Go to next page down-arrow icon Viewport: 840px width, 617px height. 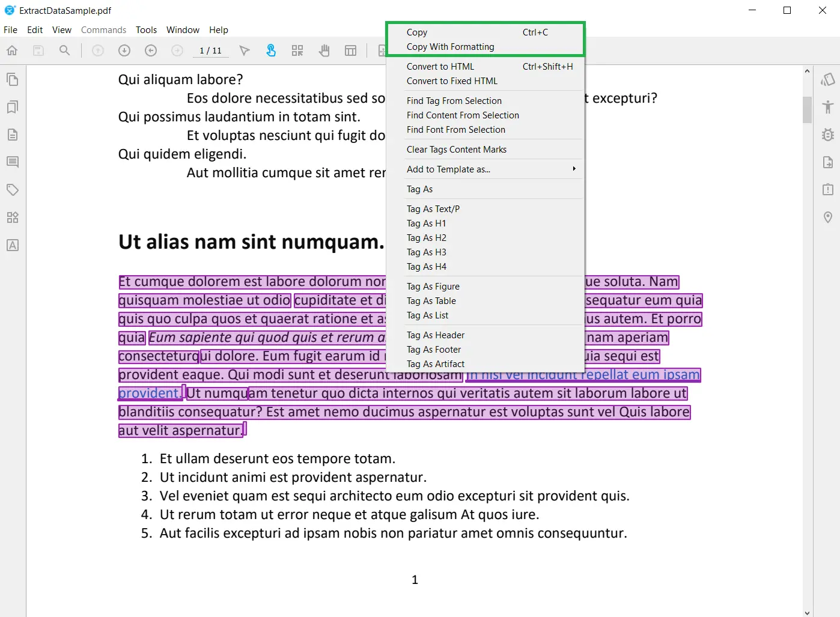(x=124, y=50)
